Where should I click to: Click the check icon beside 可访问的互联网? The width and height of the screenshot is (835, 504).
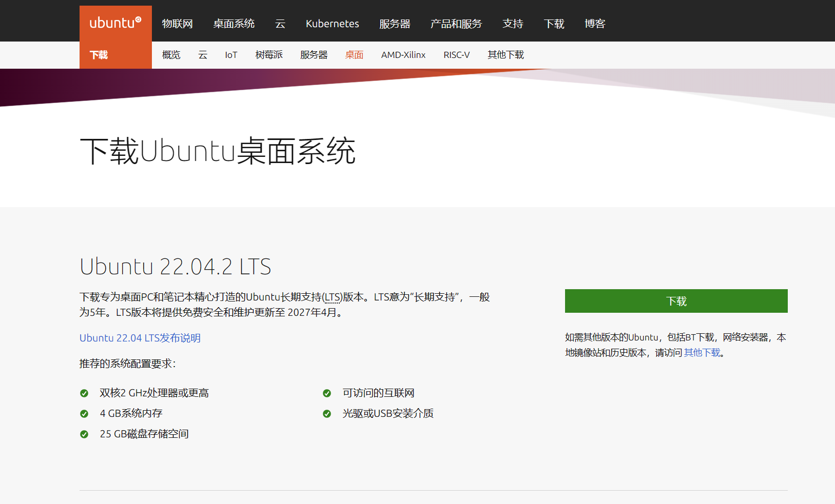pos(327,393)
